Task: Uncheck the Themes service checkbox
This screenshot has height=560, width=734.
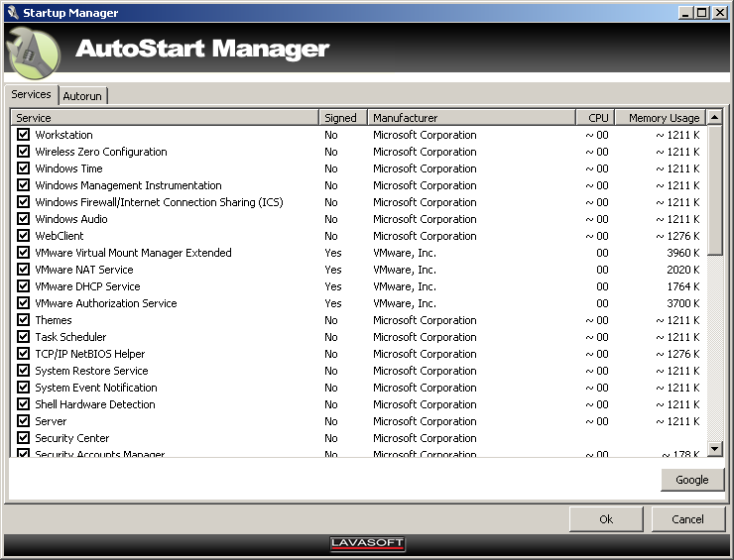Action: [23, 319]
